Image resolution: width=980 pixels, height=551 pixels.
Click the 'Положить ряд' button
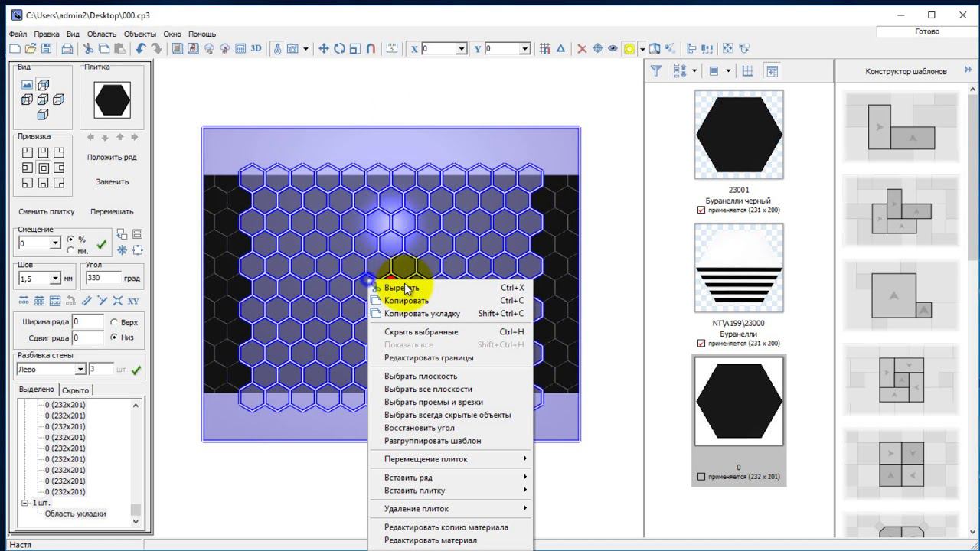112,157
